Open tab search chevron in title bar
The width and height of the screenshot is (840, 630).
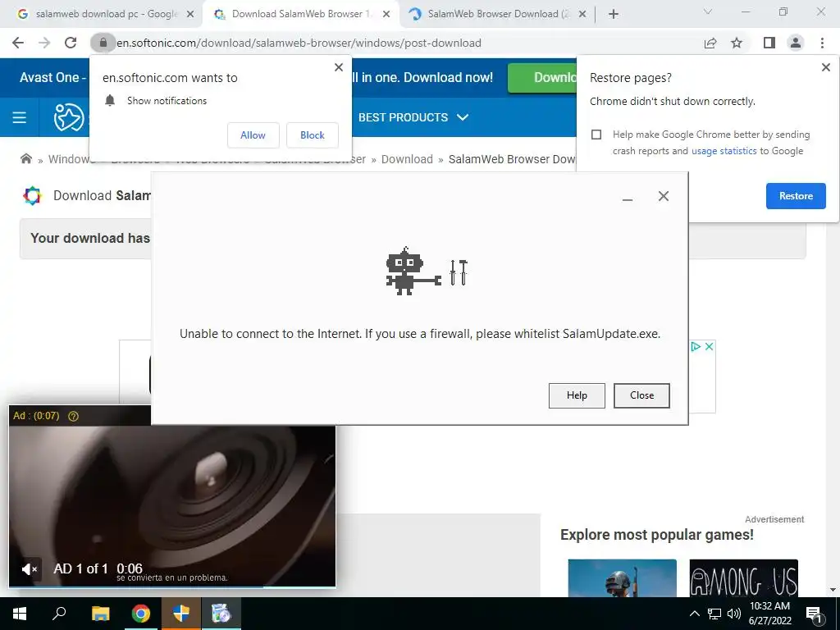(x=708, y=11)
